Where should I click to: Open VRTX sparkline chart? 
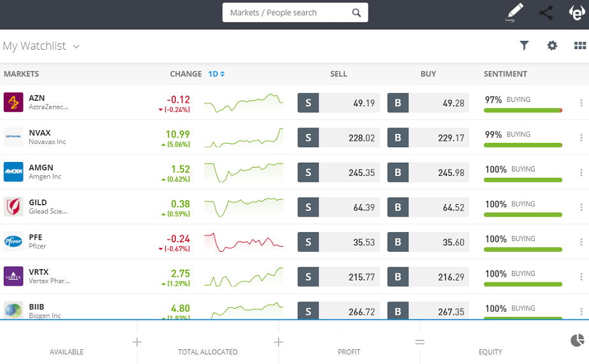244,277
